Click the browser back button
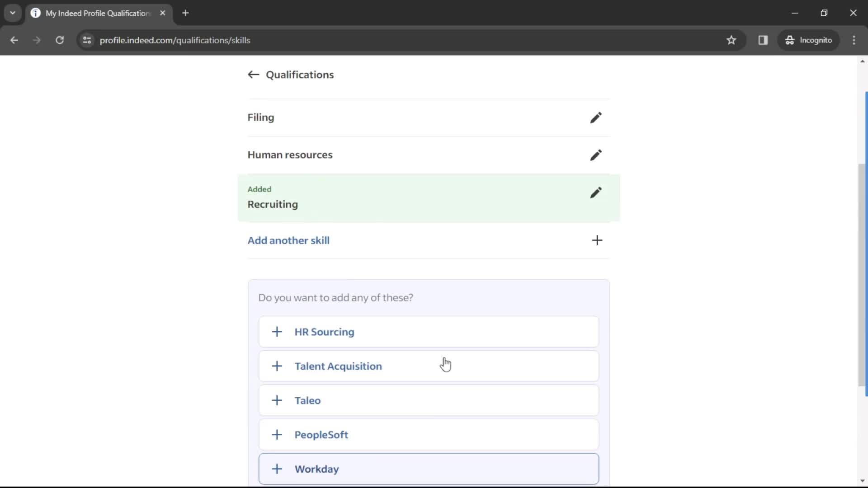The width and height of the screenshot is (868, 488). (14, 40)
